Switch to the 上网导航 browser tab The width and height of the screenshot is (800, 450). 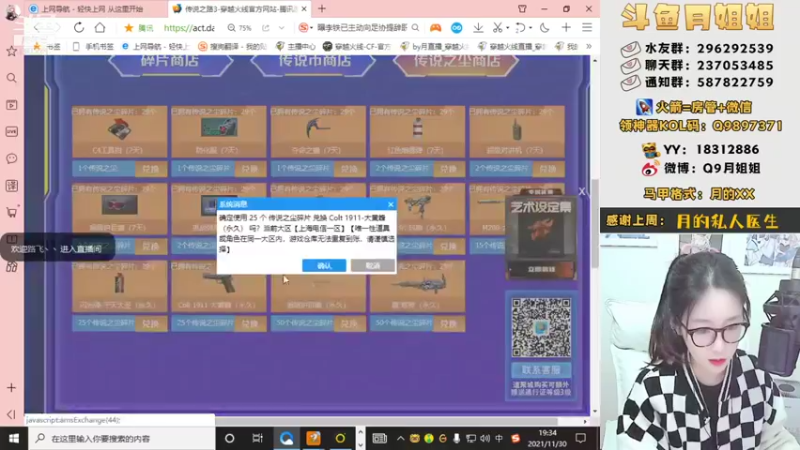coord(92,9)
